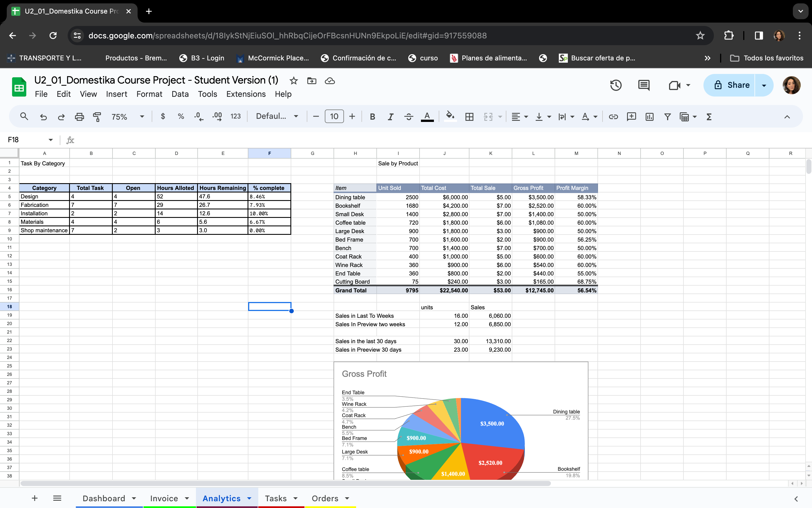This screenshot has height=508, width=812.
Task: Move document to folder icon
Action: point(312,81)
